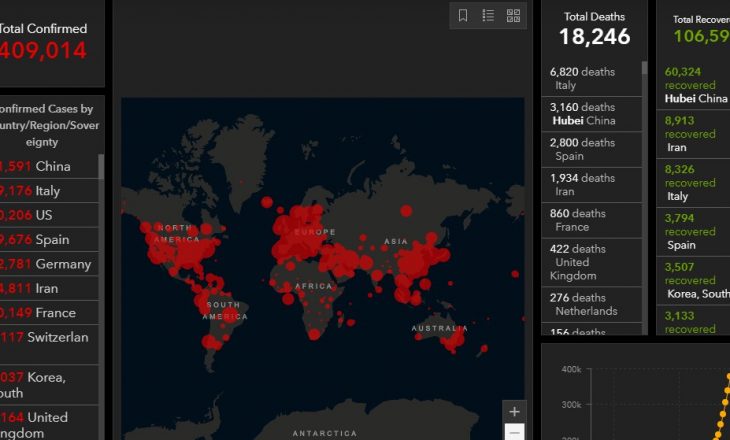Select United Kingdom in confirmed cases list
The width and height of the screenshot is (730, 440).
click(49, 424)
